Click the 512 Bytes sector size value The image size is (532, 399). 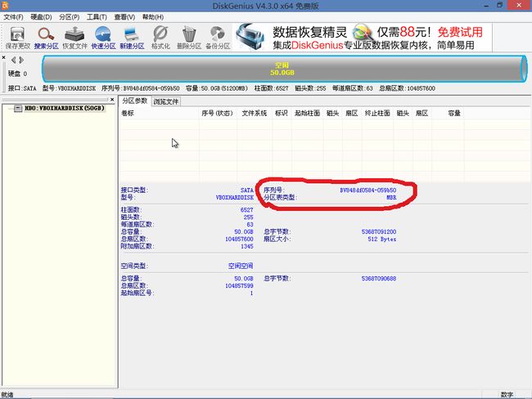tap(382, 239)
